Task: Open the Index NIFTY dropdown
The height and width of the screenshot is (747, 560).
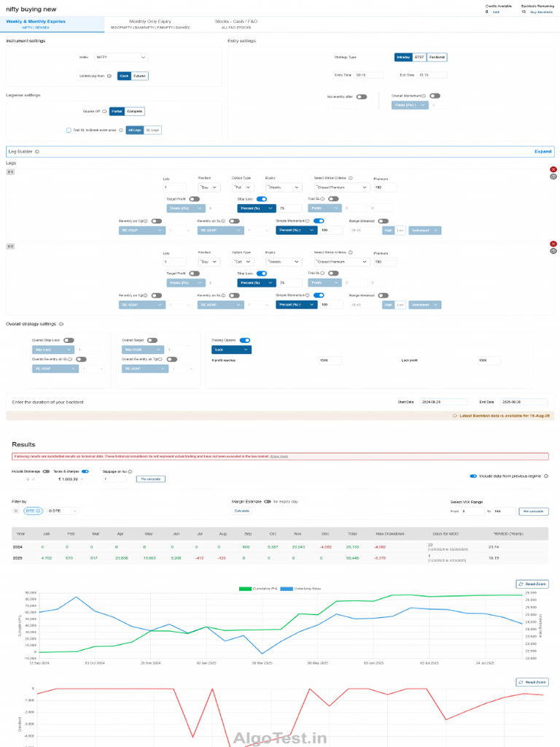Action: coord(121,57)
